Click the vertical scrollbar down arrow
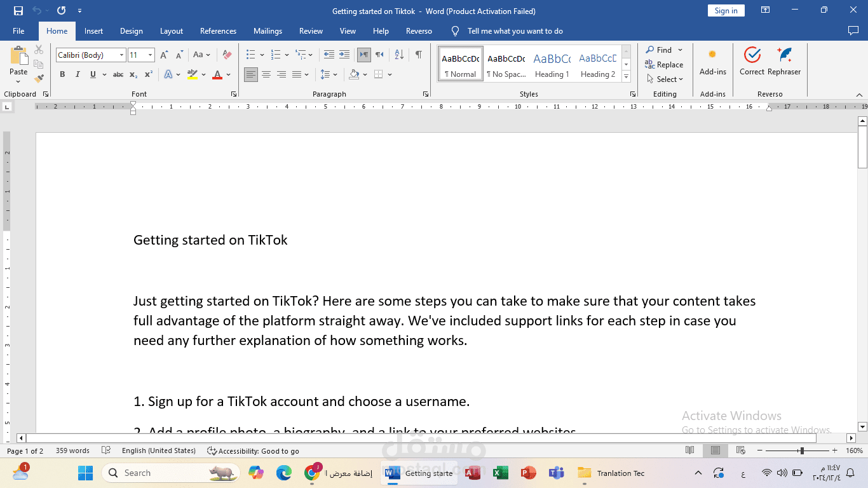Viewport: 868px width, 488px height. tap(862, 427)
